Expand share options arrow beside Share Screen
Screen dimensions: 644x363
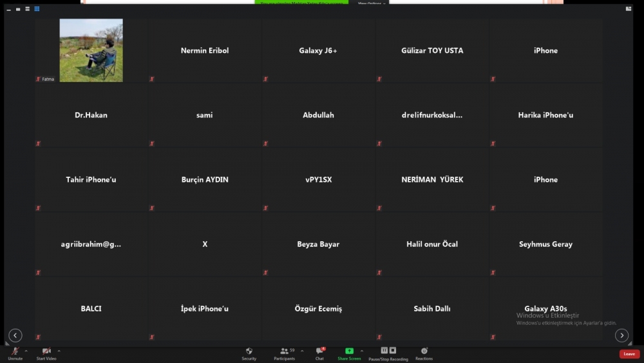coord(361,351)
